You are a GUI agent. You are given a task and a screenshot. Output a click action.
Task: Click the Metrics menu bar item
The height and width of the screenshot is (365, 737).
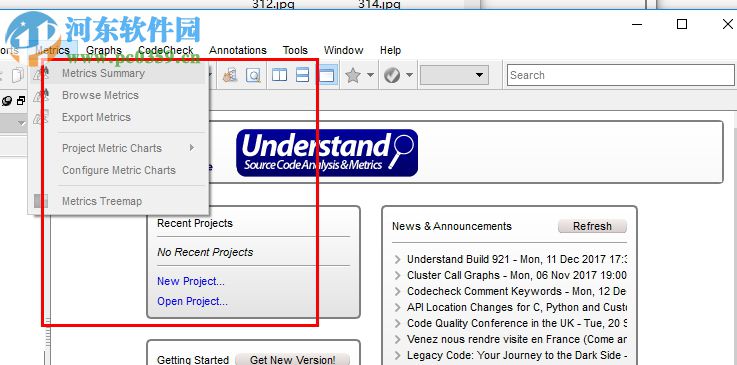pyautogui.click(x=53, y=50)
